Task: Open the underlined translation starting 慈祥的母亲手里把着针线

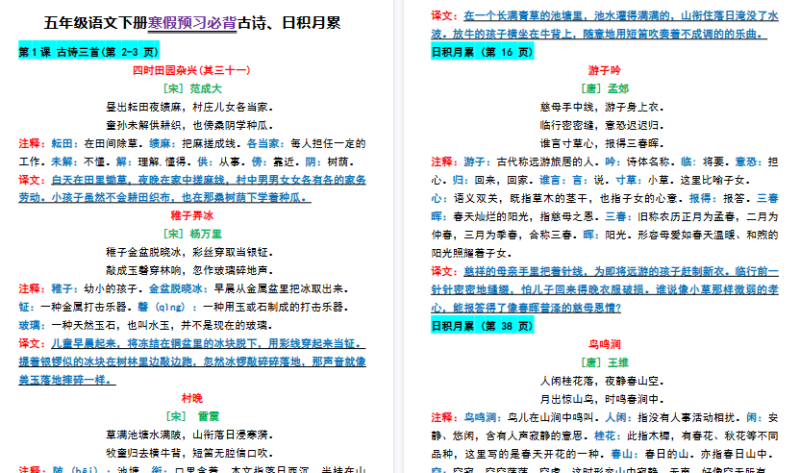Action: pos(605,289)
